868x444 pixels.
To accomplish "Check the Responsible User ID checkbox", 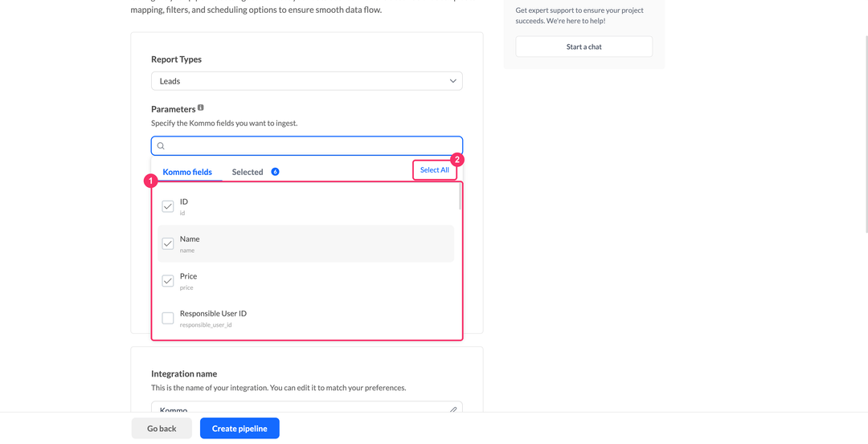I will coord(168,318).
